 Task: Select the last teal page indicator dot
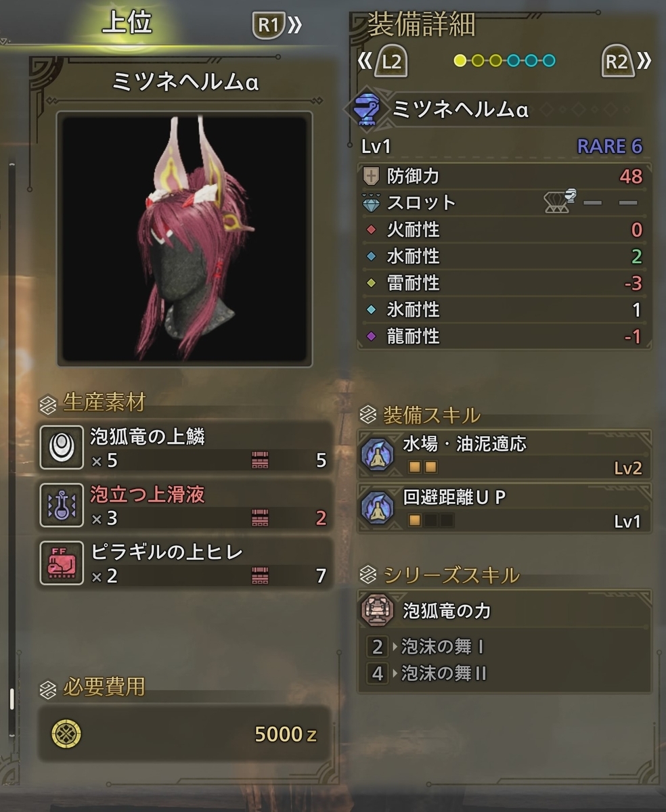point(548,61)
